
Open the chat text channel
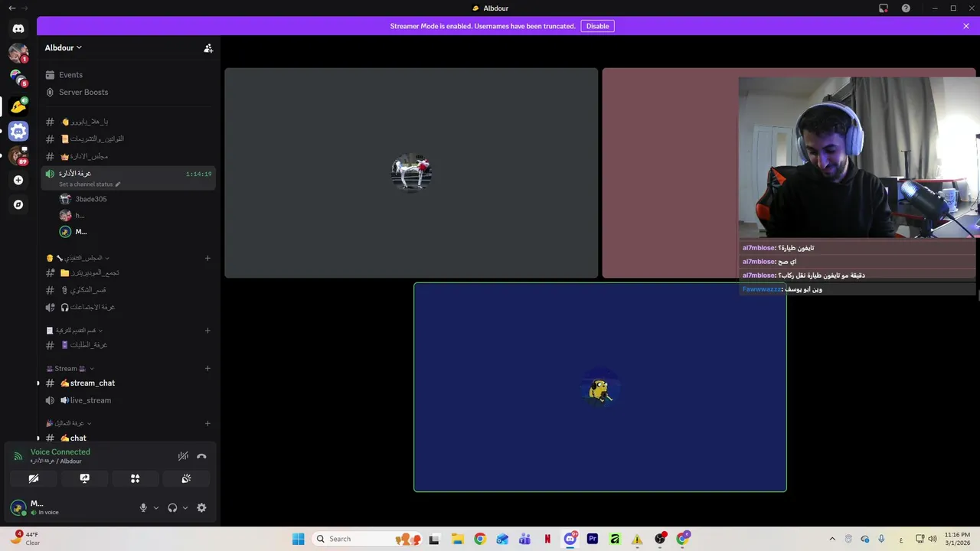point(129,438)
